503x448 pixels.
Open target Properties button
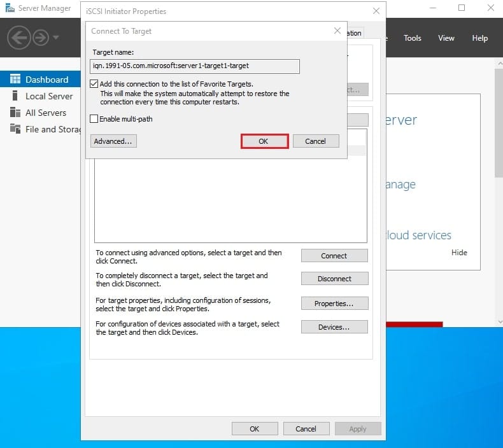[x=334, y=304]
